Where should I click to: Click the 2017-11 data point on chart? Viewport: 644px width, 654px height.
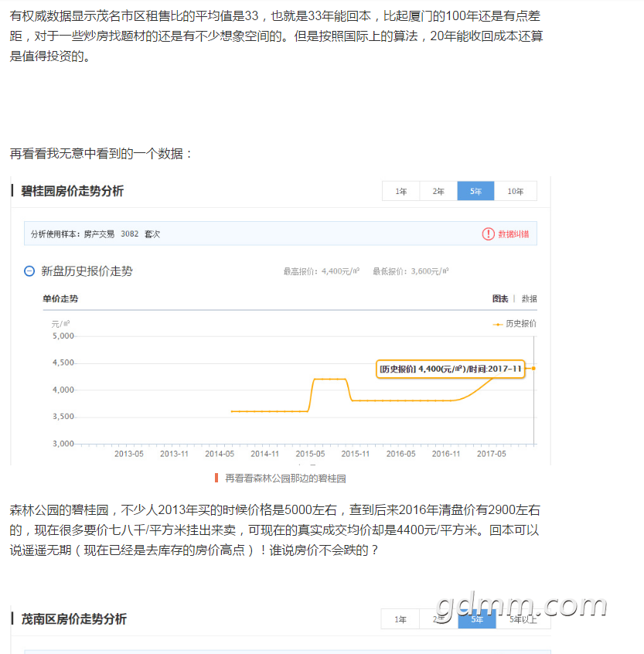[x=533, y=369]
